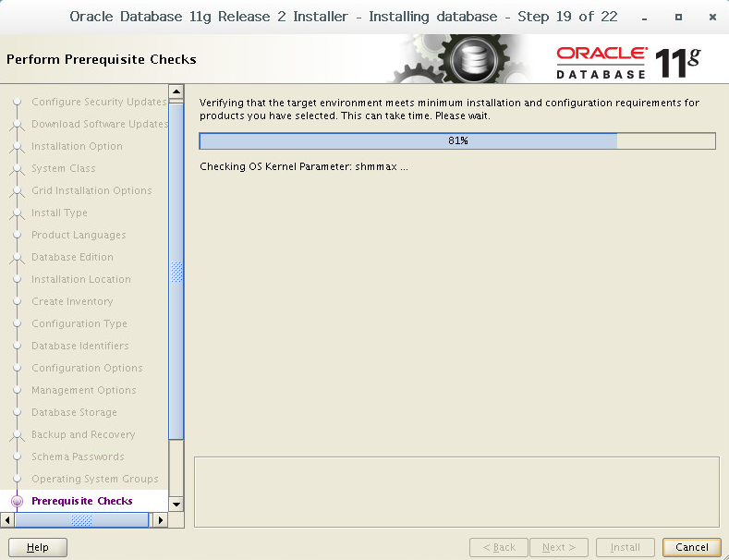This screenshot has width=729, height=560.
Task: Click the step list vertical scrollbar thumb
Action: [176, 271]
